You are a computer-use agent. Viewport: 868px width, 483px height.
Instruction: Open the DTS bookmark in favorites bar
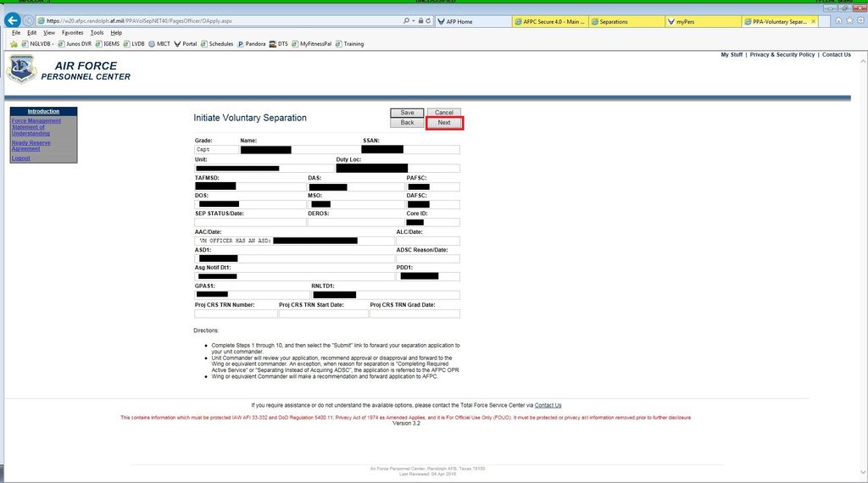click(x=278, y=44)
